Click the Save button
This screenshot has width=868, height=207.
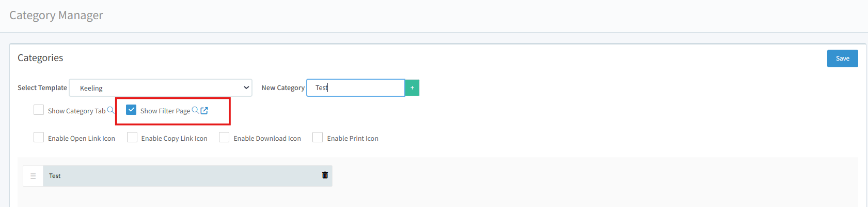[842, 58]
